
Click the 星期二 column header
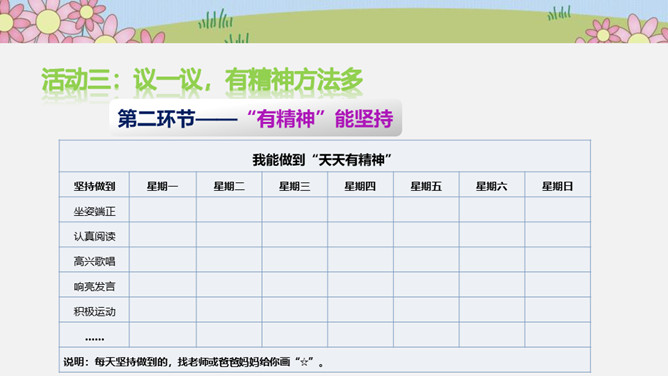tap(229, 186)
